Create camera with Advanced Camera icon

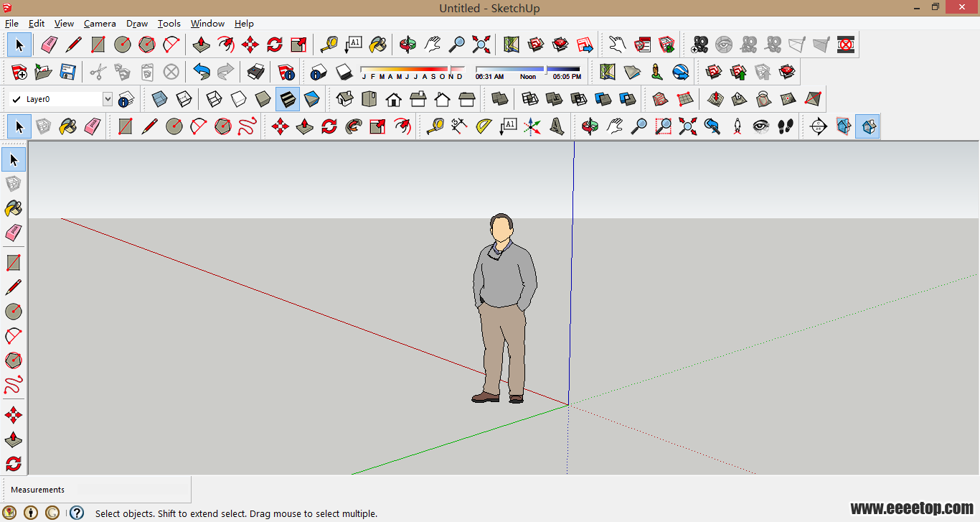[x=699, y=45]
